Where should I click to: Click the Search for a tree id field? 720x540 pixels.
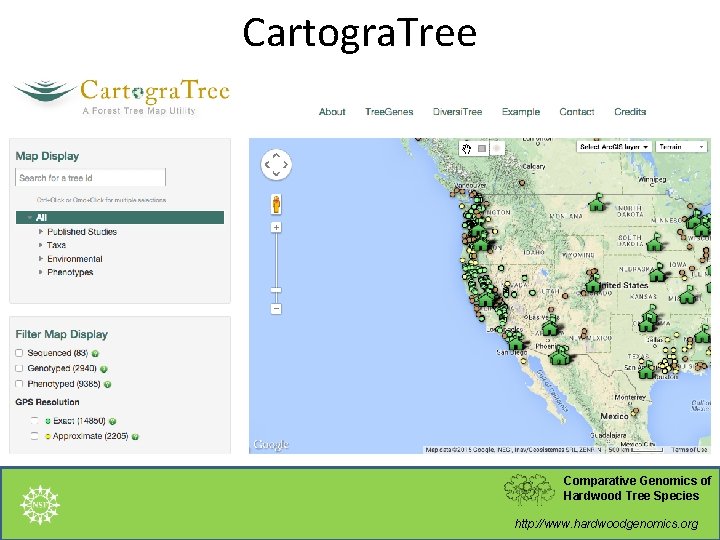tap(90, 178)
